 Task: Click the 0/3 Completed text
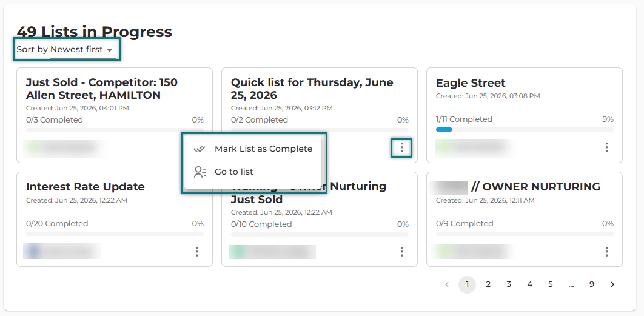(54, 119)
